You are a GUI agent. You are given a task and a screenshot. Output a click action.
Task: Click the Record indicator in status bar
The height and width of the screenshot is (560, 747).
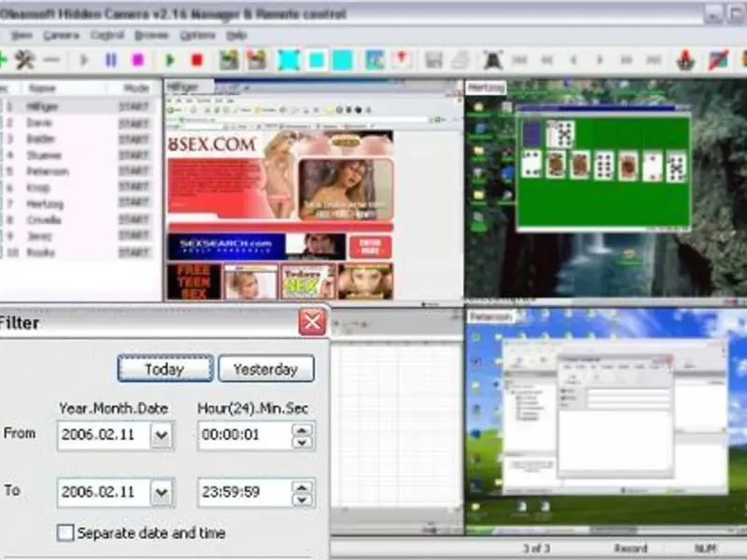[x=630, y=548]
